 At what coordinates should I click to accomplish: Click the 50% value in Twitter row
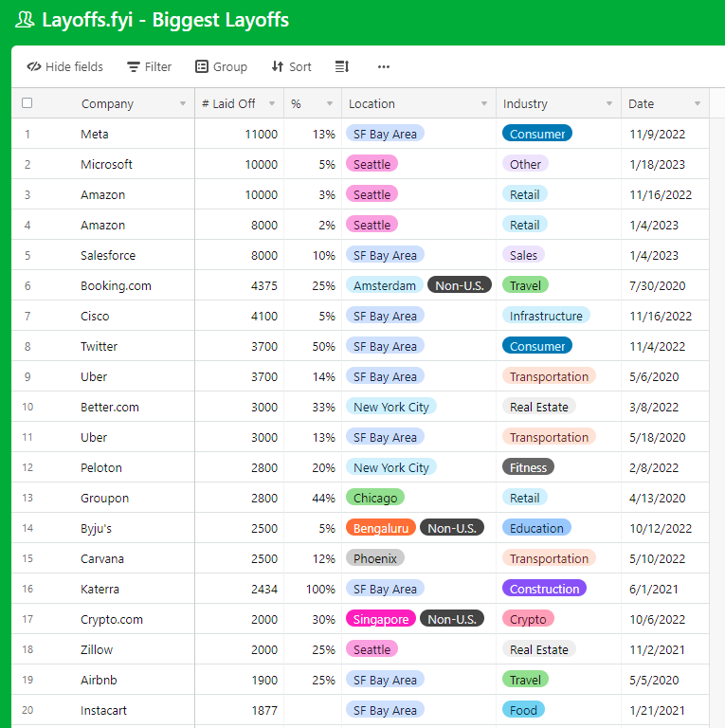click(x=323, y=346)
